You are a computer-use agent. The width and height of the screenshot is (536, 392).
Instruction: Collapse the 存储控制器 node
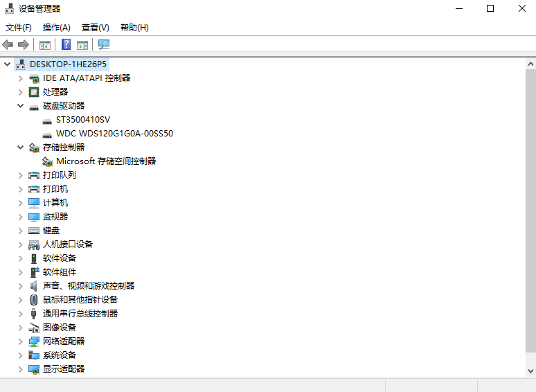(21, 148)
